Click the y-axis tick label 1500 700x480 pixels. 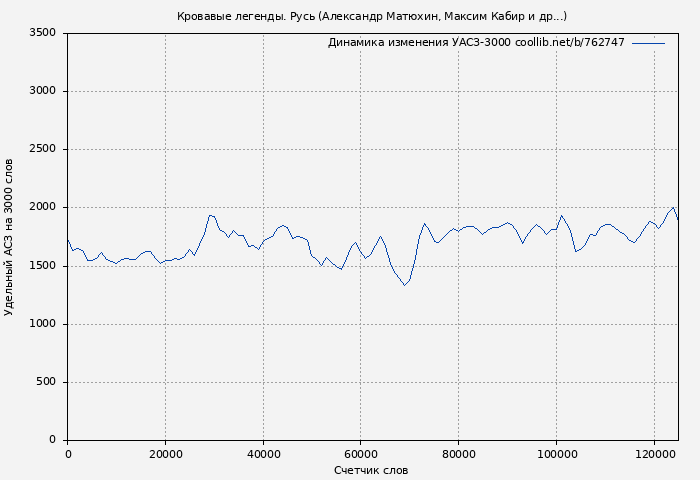43,266
